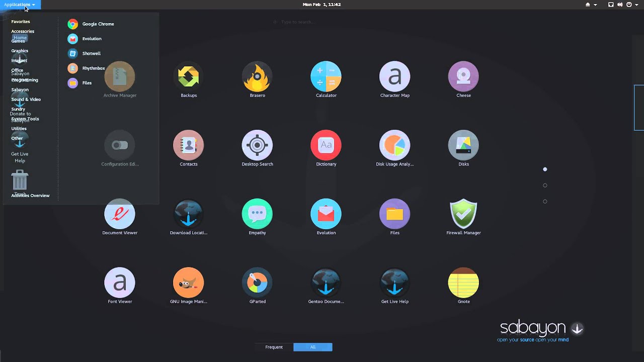The height and width of the screenshot is (362, 644).
Task: Open system status menu with power icon
Action: click(632, 5)
